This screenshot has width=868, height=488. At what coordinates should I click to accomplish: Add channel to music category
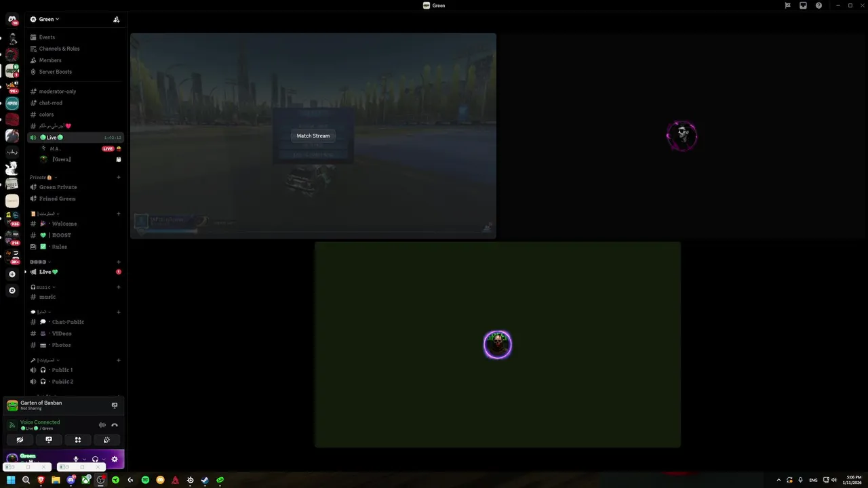119,287
